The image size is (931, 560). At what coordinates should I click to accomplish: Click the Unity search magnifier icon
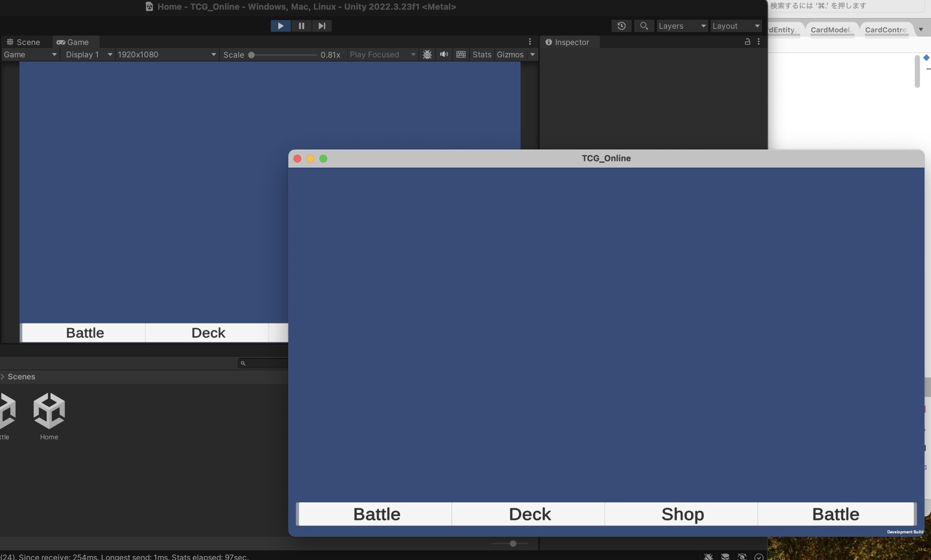pos(644,26)
